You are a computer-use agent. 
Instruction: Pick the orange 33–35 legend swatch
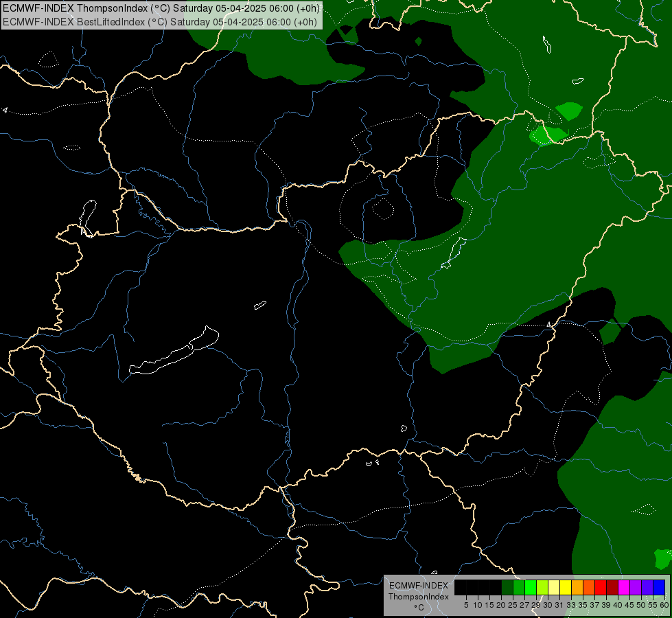(577, 587)
